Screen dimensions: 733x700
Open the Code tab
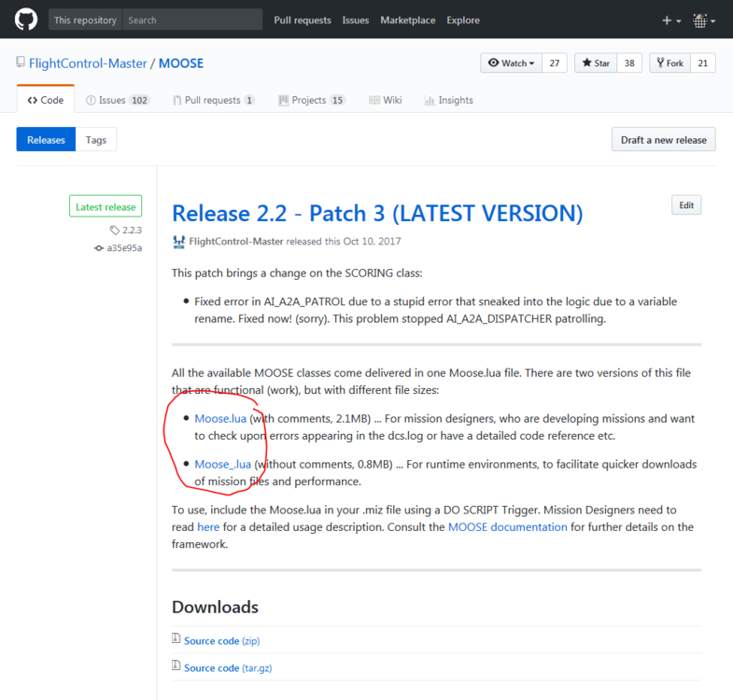46,100
